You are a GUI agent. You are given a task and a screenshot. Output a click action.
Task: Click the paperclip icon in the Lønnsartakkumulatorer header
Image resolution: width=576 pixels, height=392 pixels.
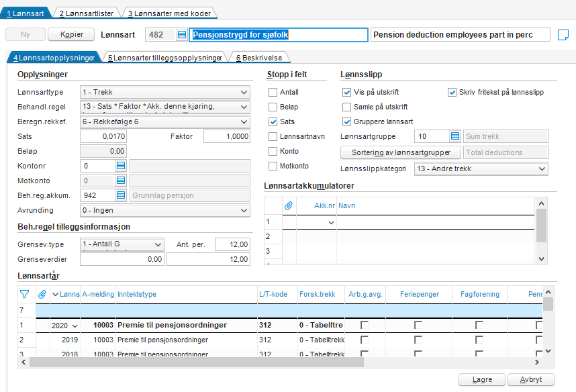click(x=289, y=205)
